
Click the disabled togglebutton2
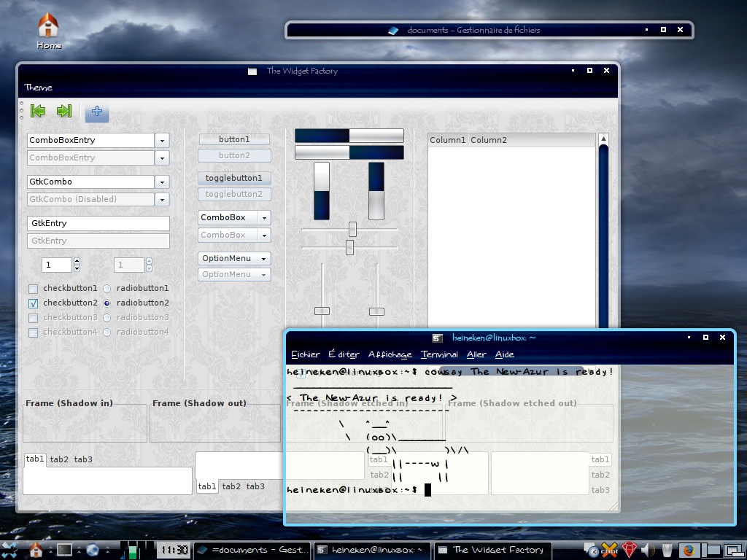click(234, 194)
